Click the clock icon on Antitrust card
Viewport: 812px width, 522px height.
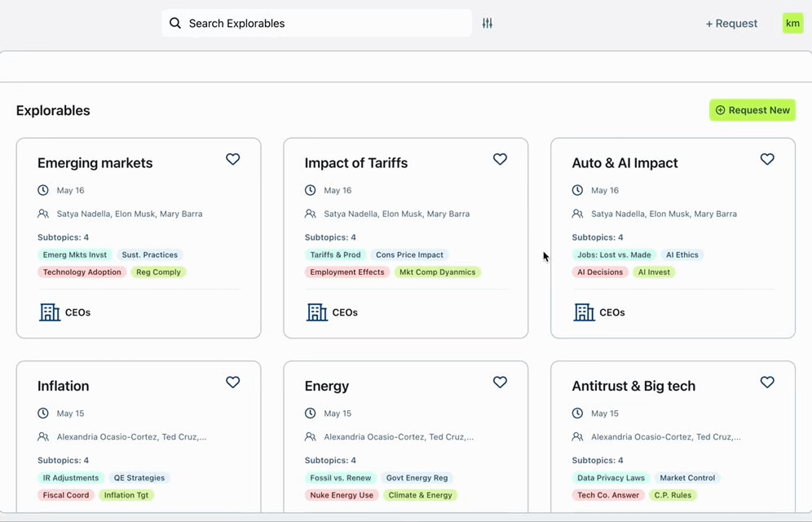(x=577, y=414)
